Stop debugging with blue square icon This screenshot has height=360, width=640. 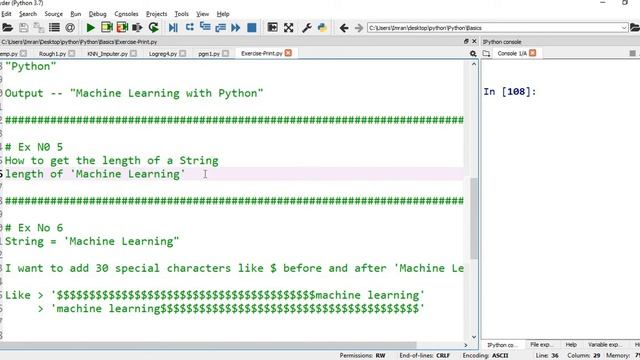pyautogui.click(x=252, y=28)
